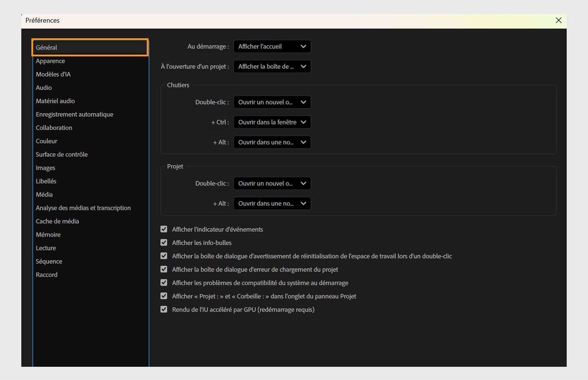Toggle "Rendu de l'IU accéléré par GPU"

(164, 309)
